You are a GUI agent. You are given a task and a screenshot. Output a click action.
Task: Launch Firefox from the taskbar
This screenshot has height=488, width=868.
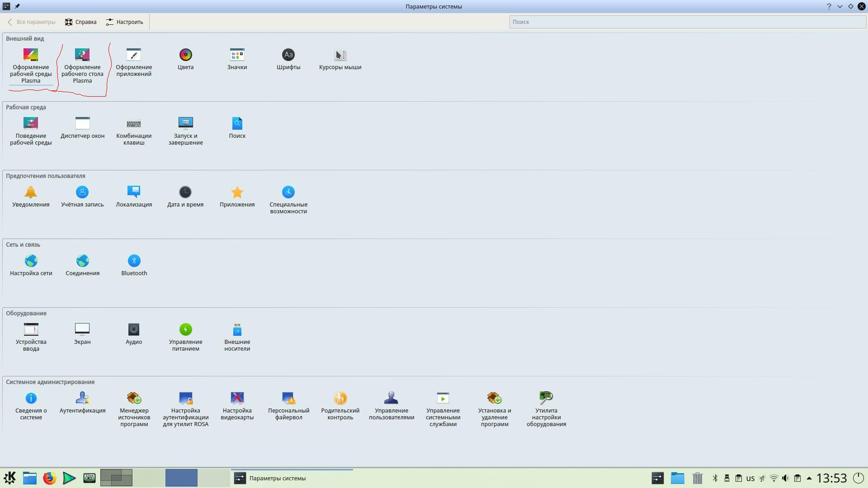click(50, 478)
